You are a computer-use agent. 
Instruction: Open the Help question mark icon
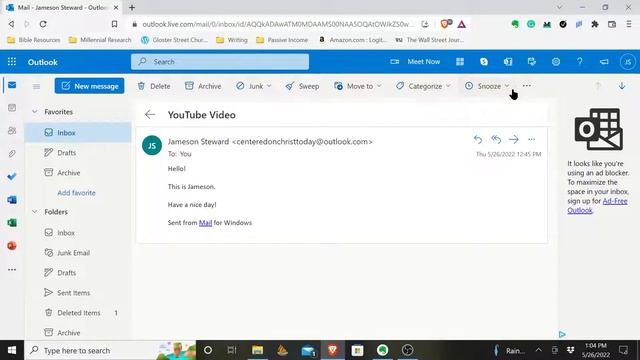point(580,62)
